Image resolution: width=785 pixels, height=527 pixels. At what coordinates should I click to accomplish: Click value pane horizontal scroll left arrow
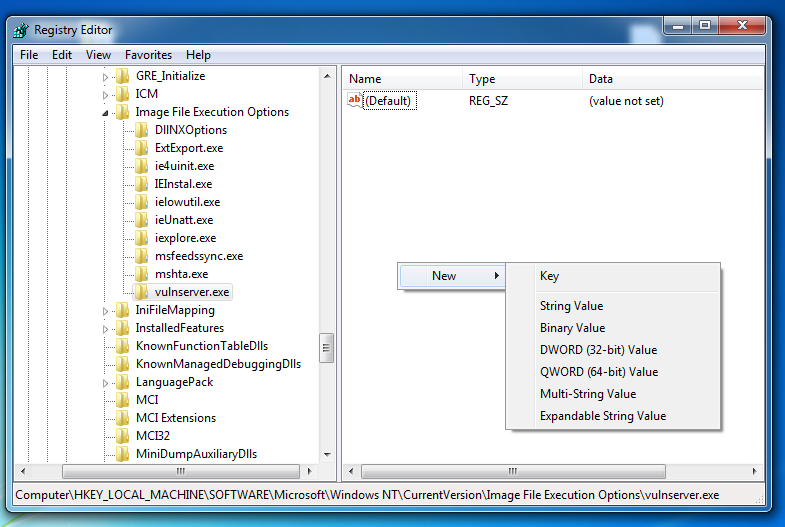coord(351,471)
